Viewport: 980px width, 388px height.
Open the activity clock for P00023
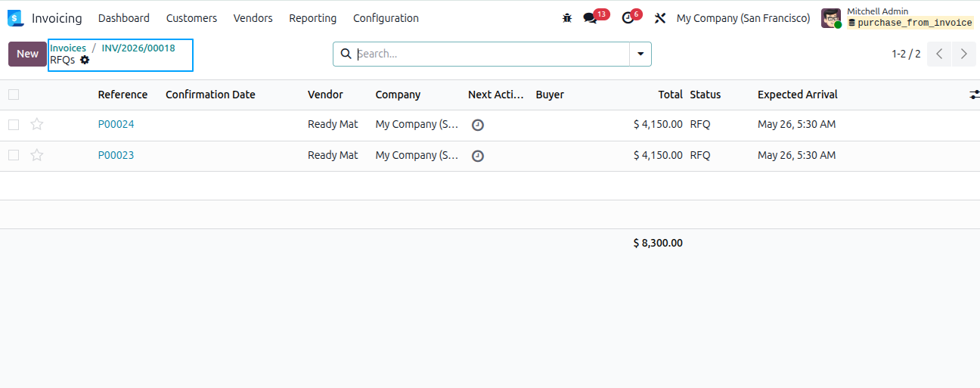pyautogui.click(x=478, y=156)
